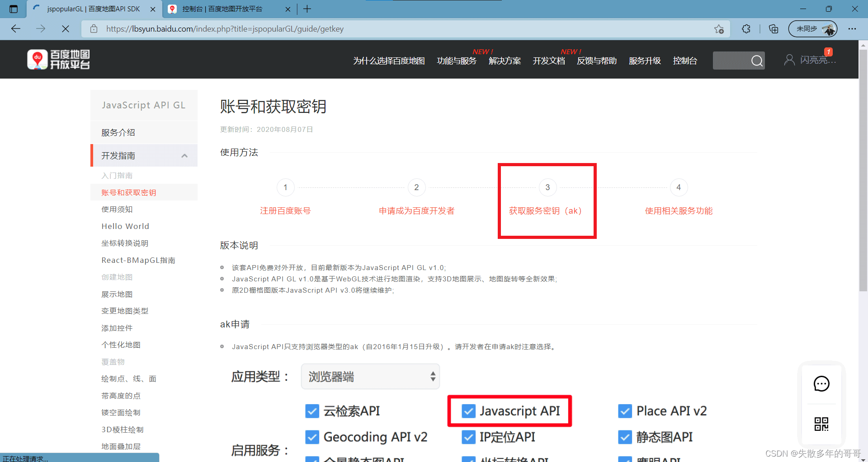Uncheck the Javascript API checkbox
Image resolution: width=868 pixels, height=462 pixels.
(x=468, y=411)
